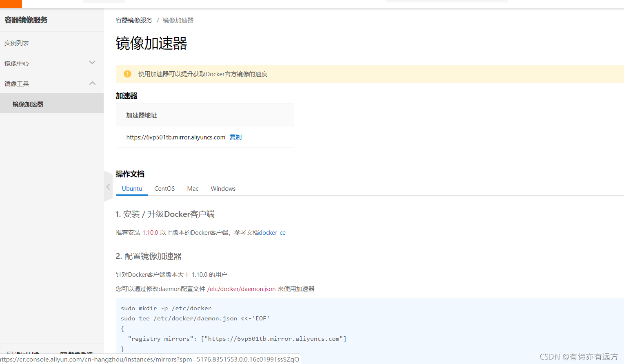The image size is (624, 364).
Task: Click the warning icon in the alert banner
Action: point(127,74)
